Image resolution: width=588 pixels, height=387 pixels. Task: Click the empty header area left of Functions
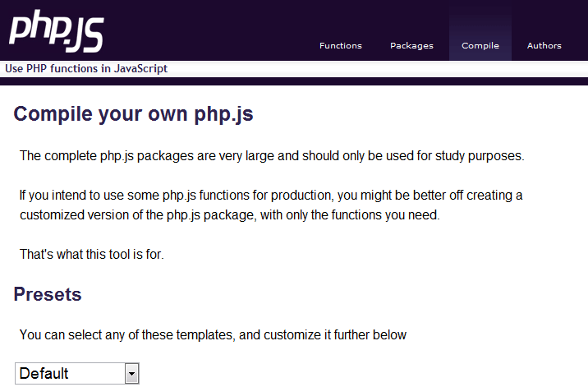pos(205,33)
